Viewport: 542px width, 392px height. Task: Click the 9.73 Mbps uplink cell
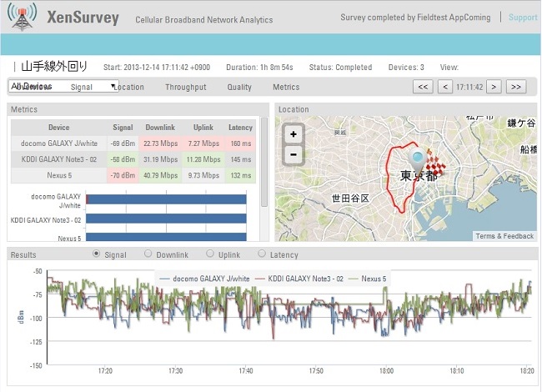coord(203,175)
